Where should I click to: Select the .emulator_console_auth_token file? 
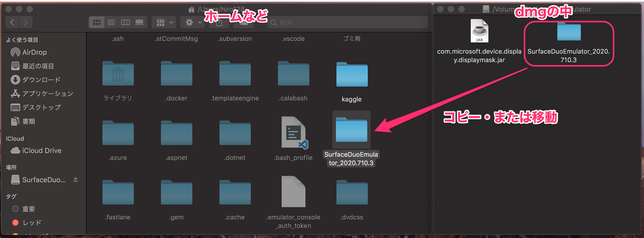[294, 192]
